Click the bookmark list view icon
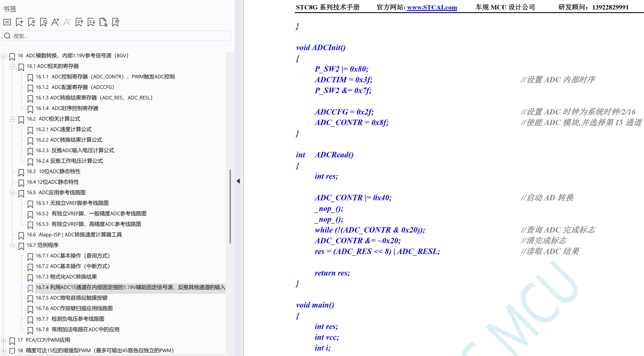644x356 pixels. [7, 22]
